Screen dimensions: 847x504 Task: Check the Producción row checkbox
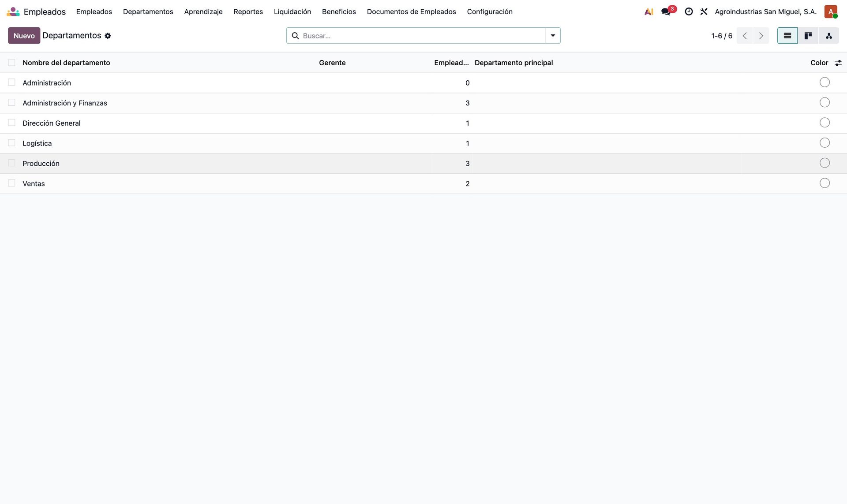(x=11, y=163)
